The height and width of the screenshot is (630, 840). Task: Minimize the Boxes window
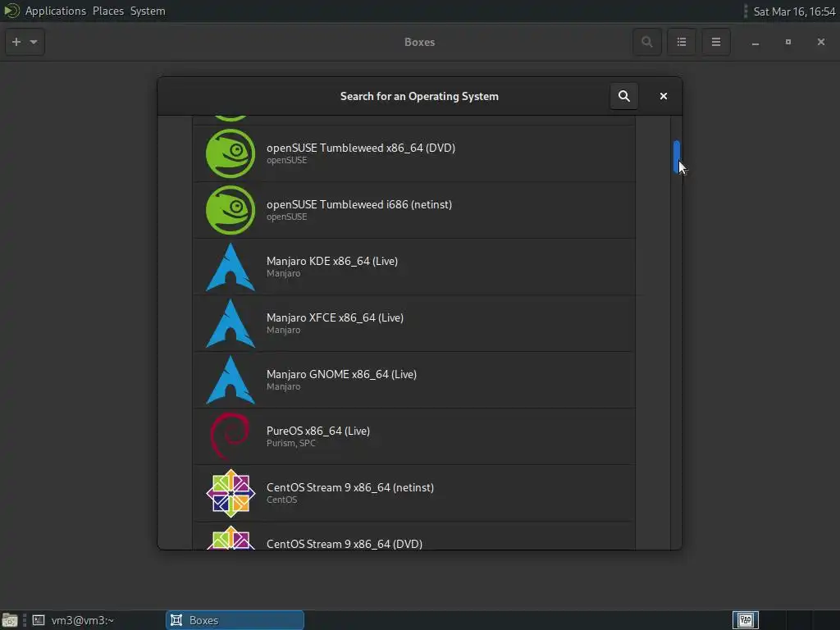coord(756,43)
